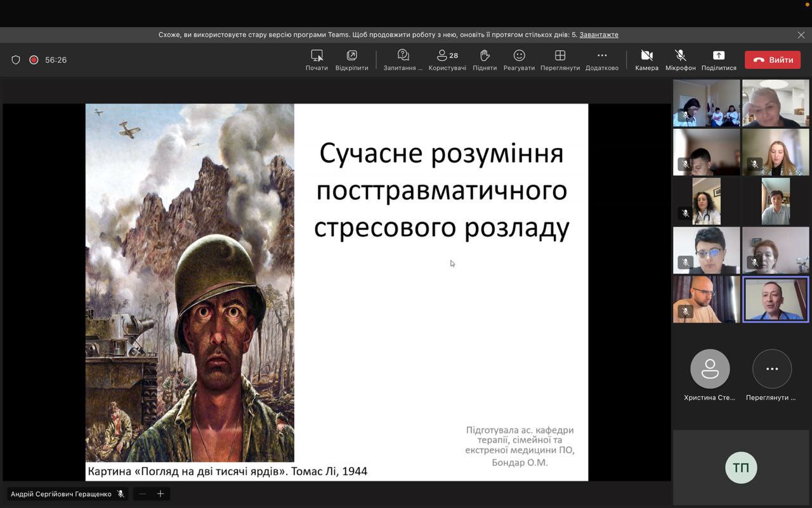Open reactions menu Реагувати
Viewport: 812px width, 508px height.
519,60
